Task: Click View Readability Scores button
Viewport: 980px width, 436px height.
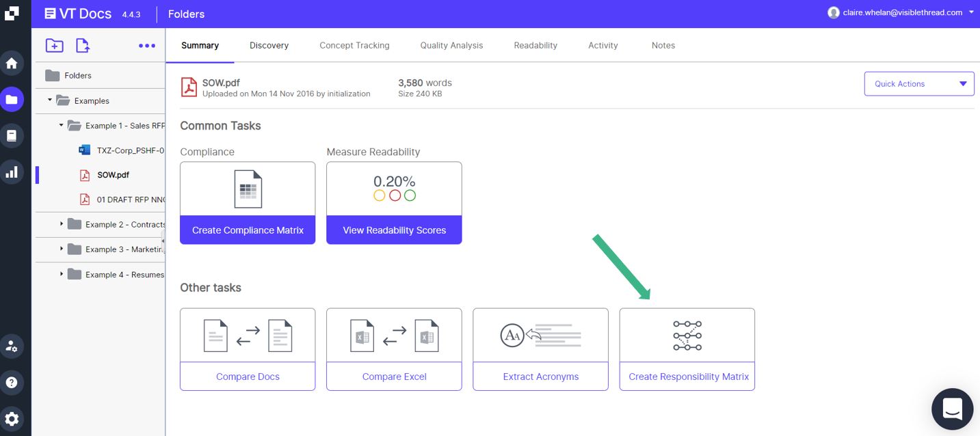Action: click(394, 230)
